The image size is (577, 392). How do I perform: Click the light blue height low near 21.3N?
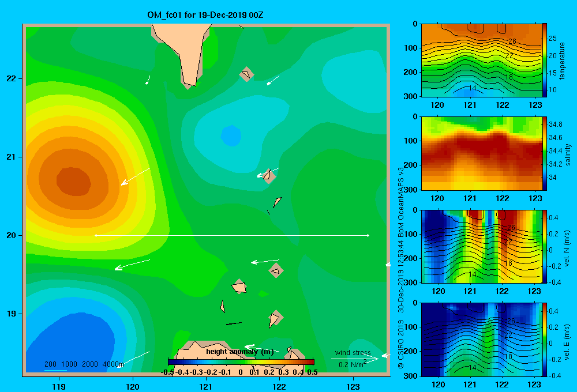[x=231, y=135]
